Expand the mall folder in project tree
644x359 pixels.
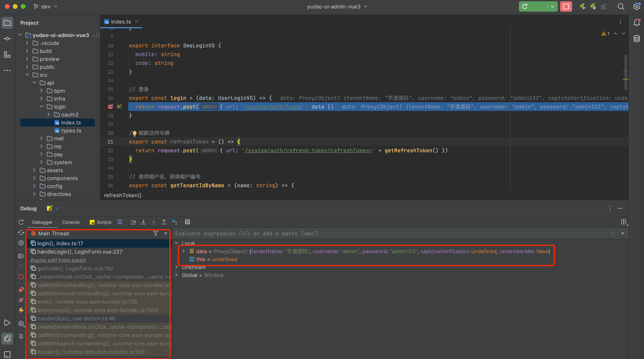pos(42,138)
